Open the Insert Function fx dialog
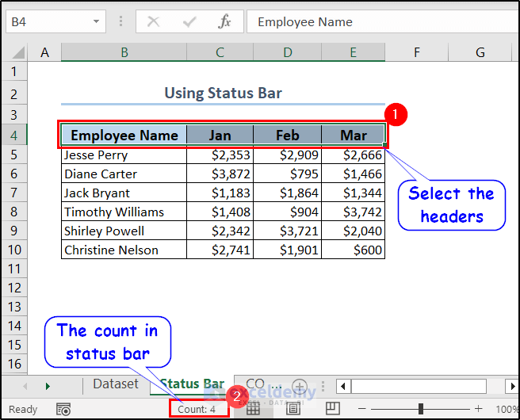The width and height of the screenshot is (520, 420). pyautogui.click(x=224, y=21)
